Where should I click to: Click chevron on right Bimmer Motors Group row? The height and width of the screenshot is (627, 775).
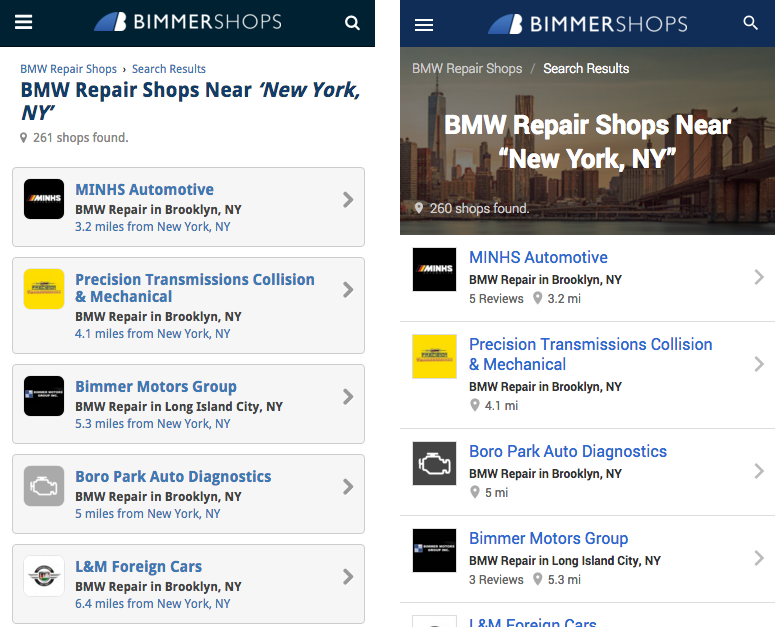click(759, 558)
